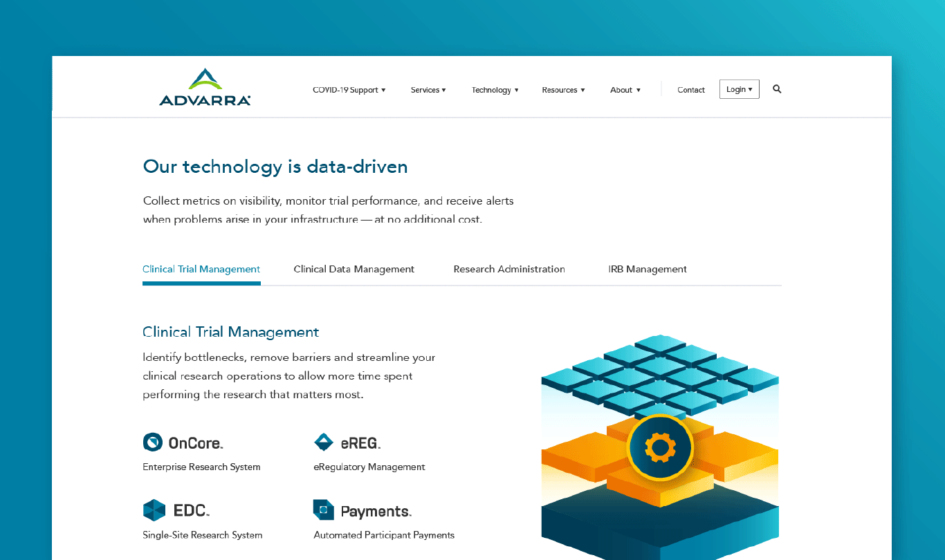Open the IRB Management tab
Viewport: 945px width, 560px height.
648,269
